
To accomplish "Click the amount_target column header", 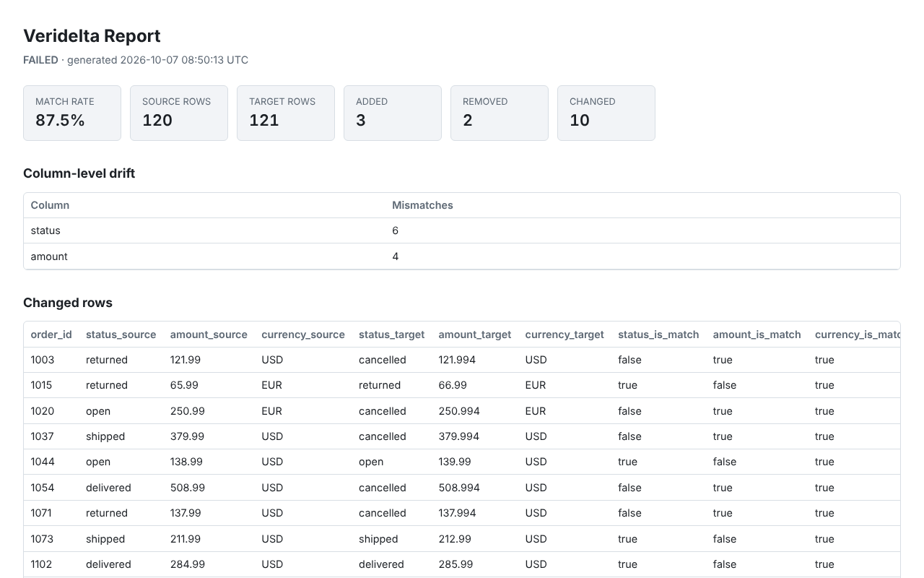I will (x=475, y=335).
